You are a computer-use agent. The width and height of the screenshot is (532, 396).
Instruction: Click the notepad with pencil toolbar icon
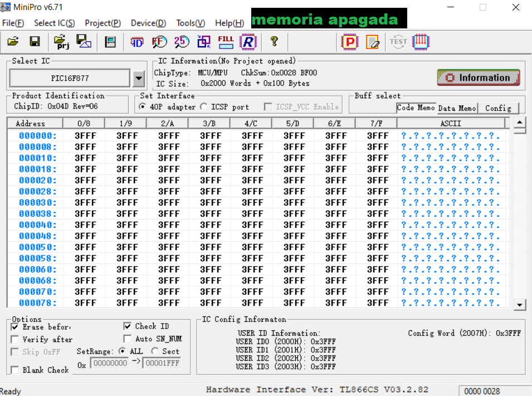[373, 42]
